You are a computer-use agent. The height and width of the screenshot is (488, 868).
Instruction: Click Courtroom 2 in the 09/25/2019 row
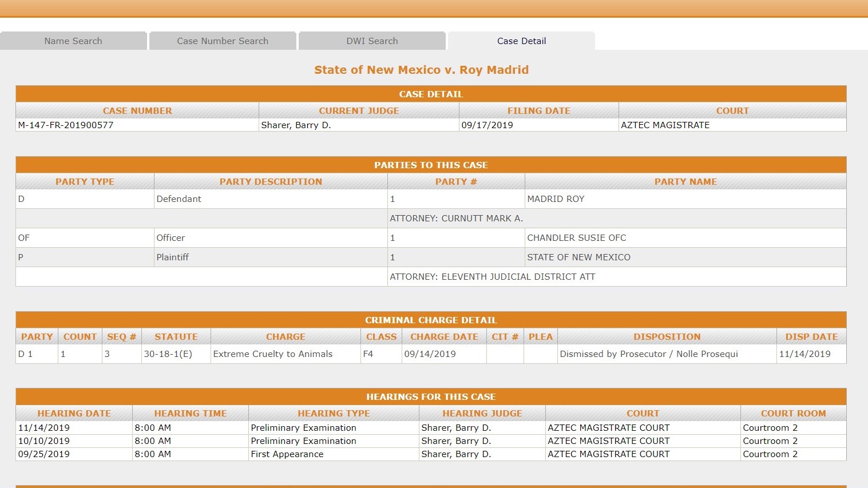[x=770, y=454]
